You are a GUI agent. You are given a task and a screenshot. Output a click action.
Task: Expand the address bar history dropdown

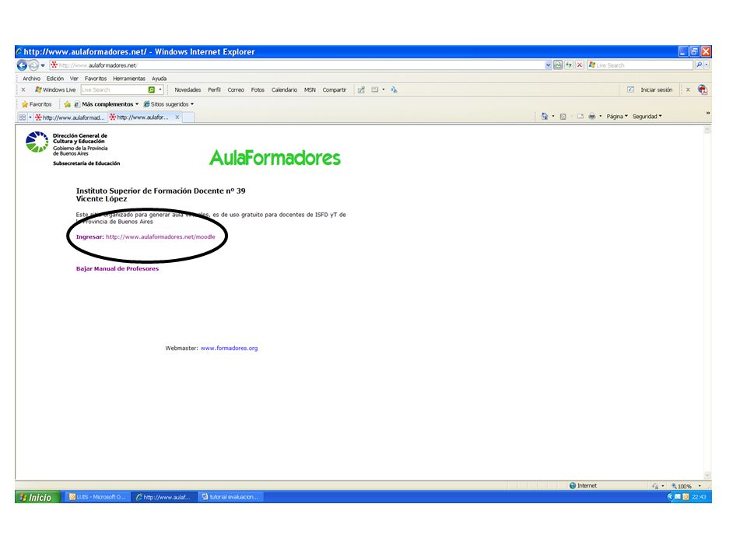coord(548,65)
